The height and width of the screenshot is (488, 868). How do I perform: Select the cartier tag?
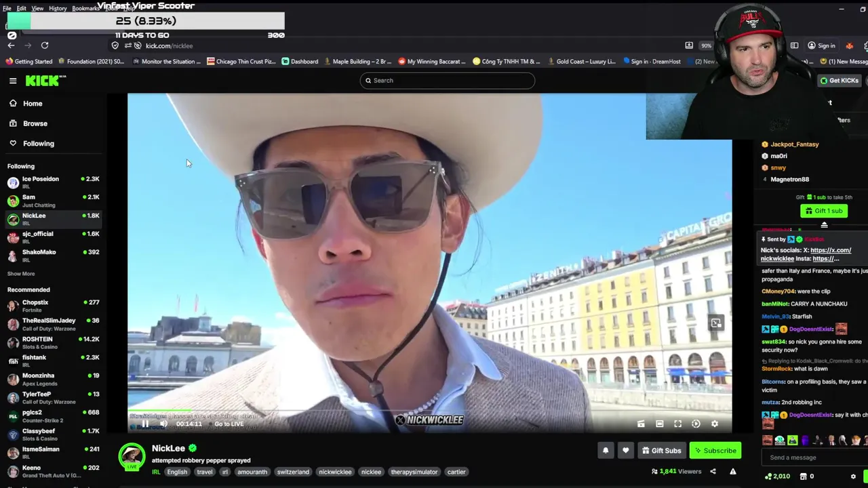(456, 472)
